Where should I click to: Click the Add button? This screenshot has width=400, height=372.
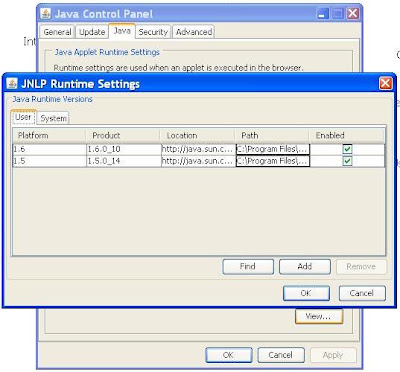point(305,267)
